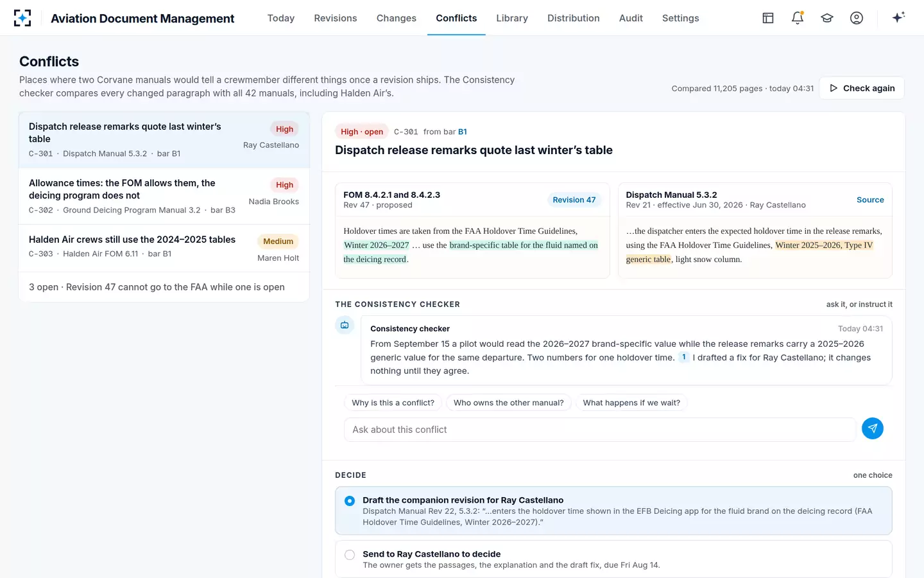Click the Conflicts tab
Screen dimensions: 924x578
pos(456,18)
